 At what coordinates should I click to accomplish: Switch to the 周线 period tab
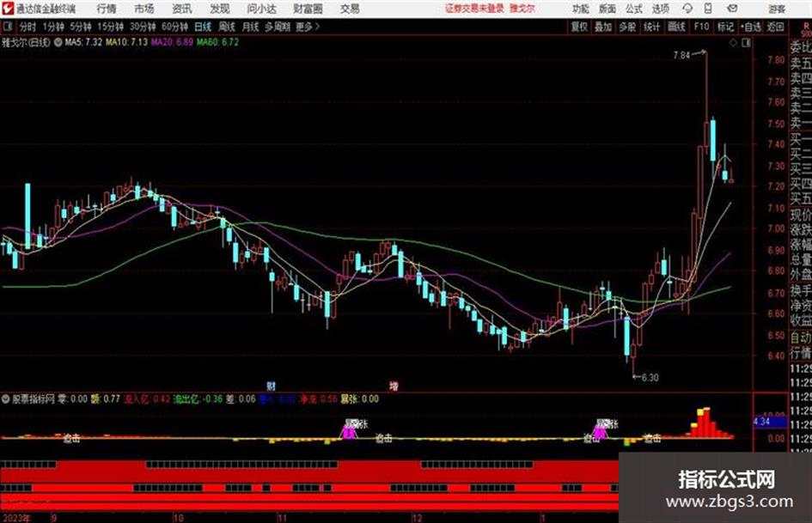tap(227, 27)
